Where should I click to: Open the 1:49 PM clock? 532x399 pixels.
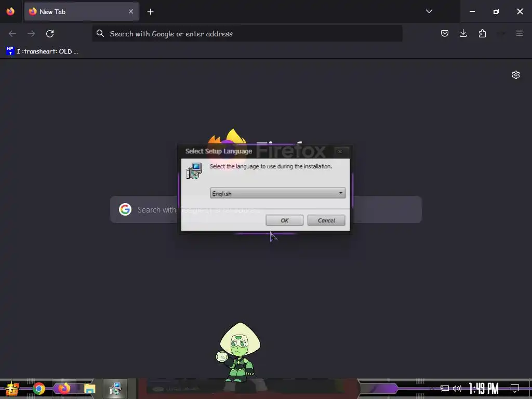coord(484,389)
